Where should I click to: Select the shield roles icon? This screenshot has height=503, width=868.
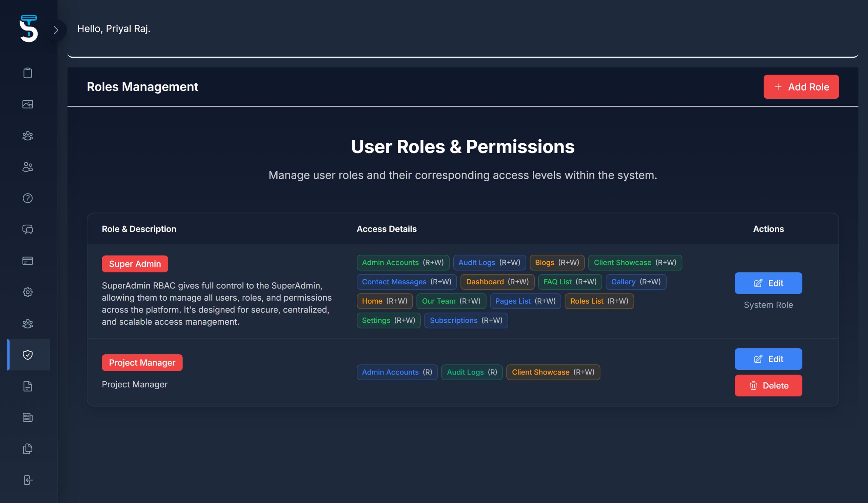[x=27, y=355]
